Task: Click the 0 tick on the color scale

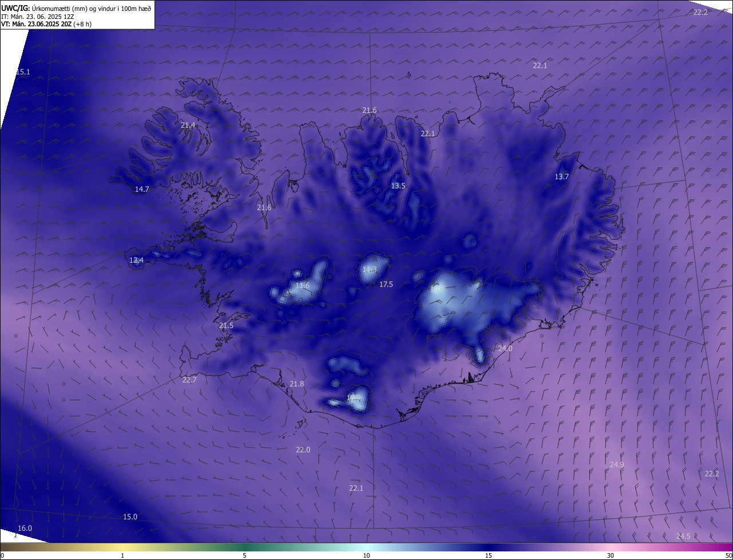Action: point(2,555)
